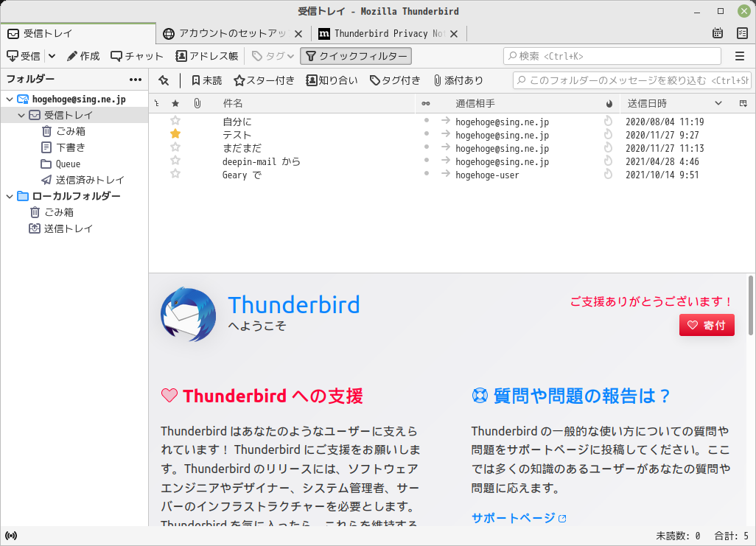The width and height of the screenshot is (756, 546).
Task: Mark 自分に message as junk
Action: 609,121
